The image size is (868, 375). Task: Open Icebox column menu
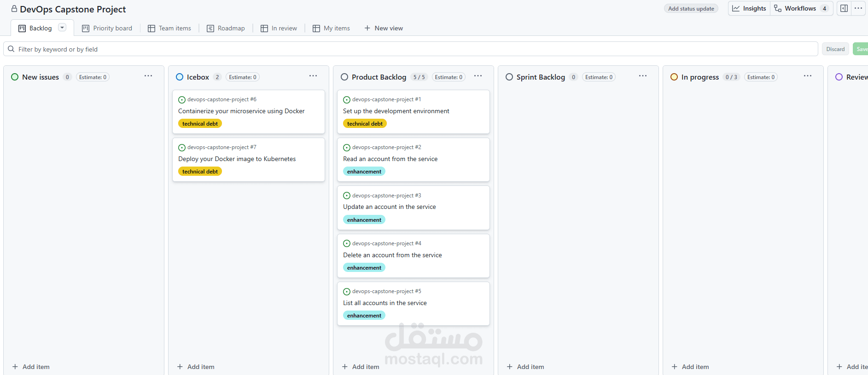point(313,76)
